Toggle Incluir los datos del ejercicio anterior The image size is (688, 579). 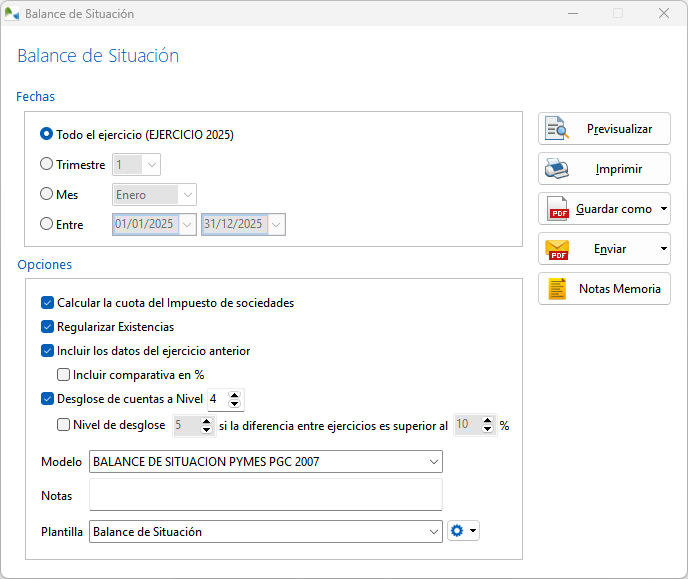click(48, 351)
